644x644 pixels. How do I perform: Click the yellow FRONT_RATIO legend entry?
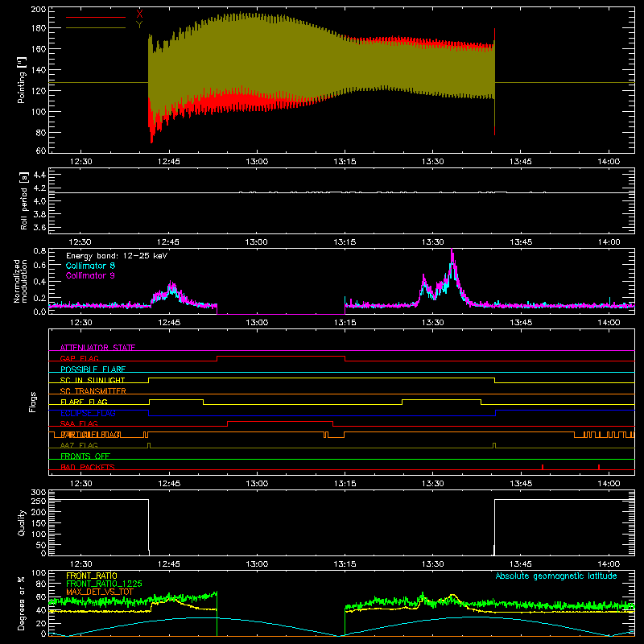coord(92,576)
